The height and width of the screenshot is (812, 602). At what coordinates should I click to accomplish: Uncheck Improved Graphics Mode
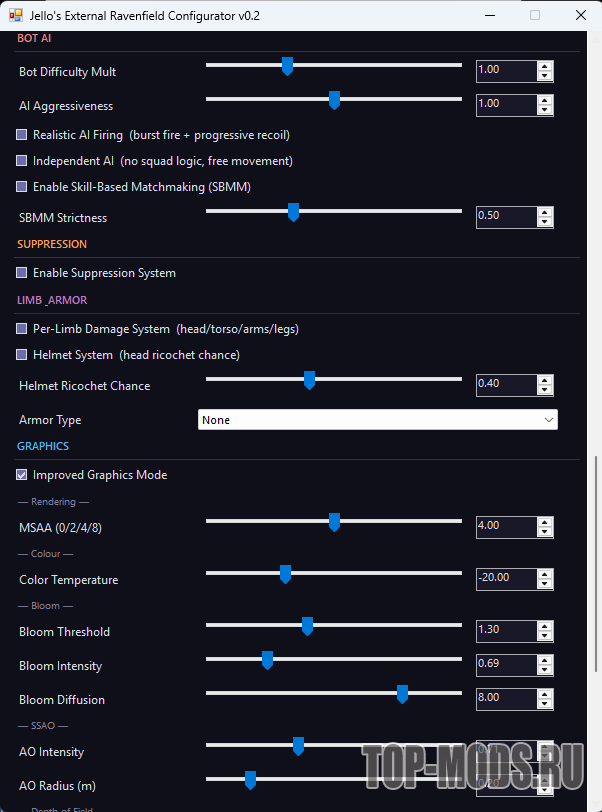click(x=22, y=475)
